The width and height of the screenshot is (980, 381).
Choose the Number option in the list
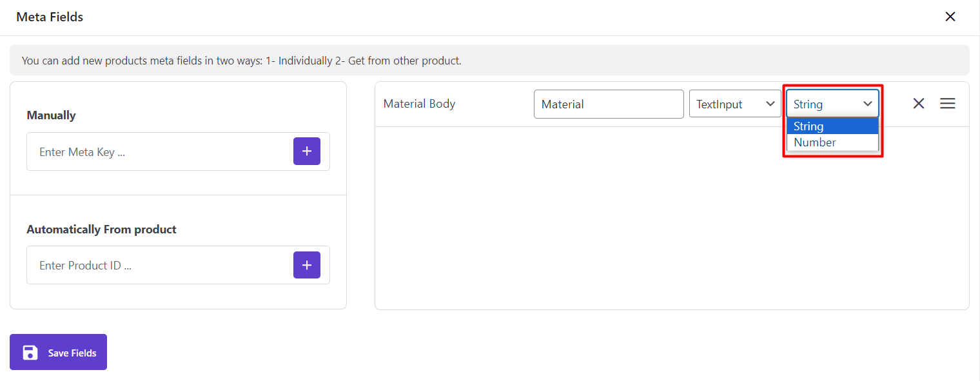pyautogui.click(x=832, y=142)
